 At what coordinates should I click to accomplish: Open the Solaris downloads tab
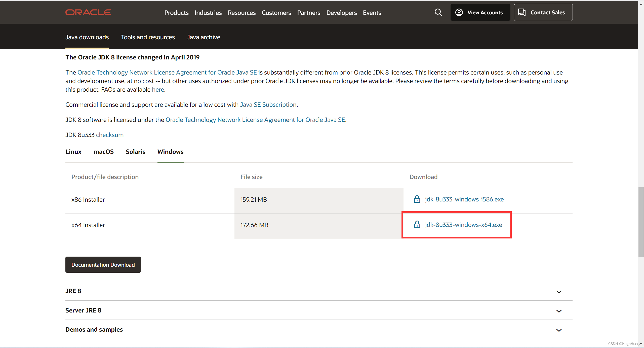(x=135, y=152)
